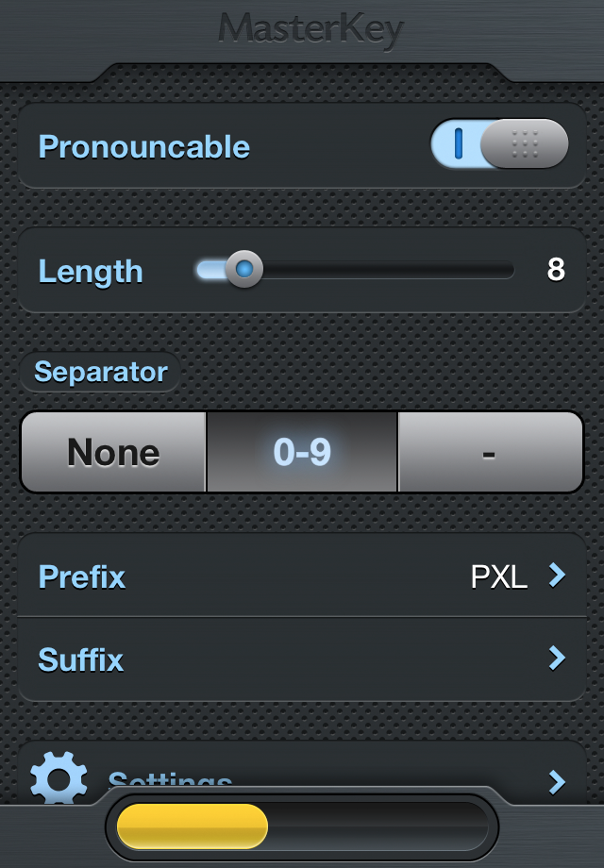Click the MasterKey title
604x868 pixels.
tap(310, 30)
